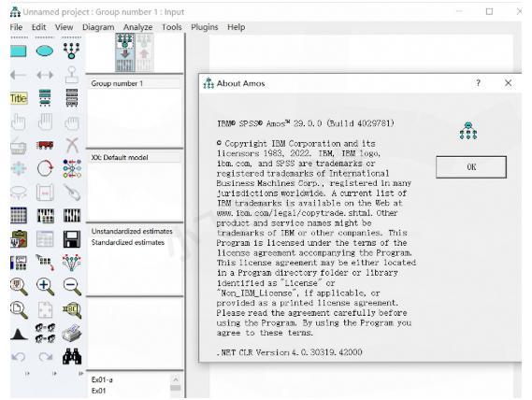
Task: Click the Title figure caption tool
Action: click(19, 98)
